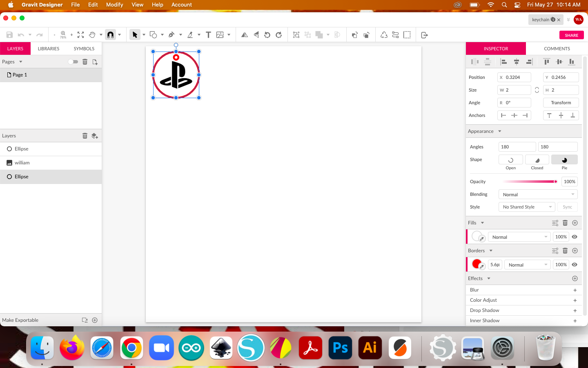Open the Blending mode dropdown
The height and width of the screenshot is (368, 588).
point(538,195)
